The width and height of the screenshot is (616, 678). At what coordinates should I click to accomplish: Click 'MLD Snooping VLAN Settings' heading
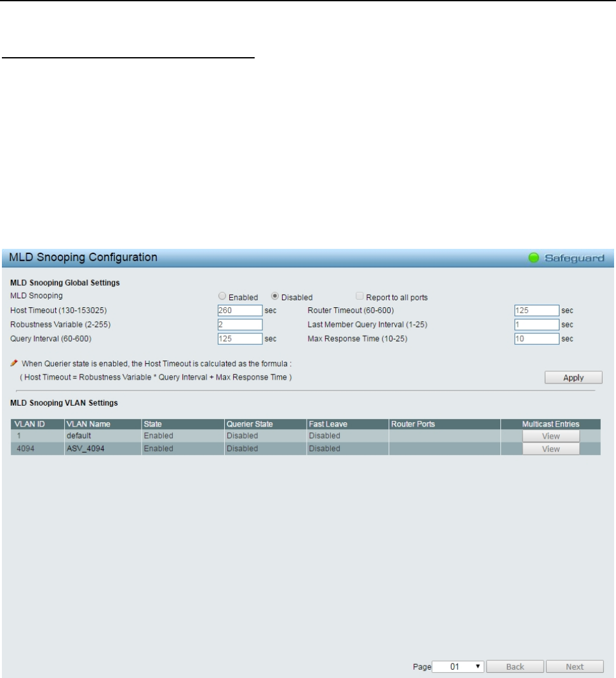(64, 402)
